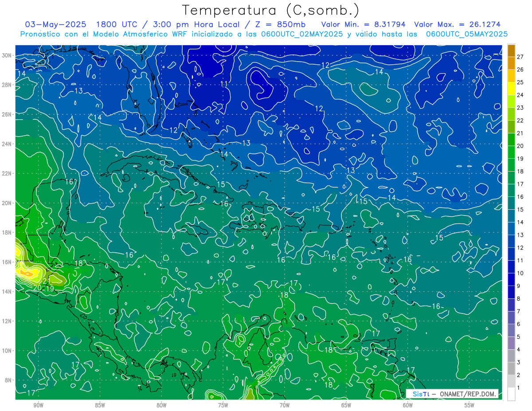Click the 'Valor Max. = 26.1274' readout
The image size is (532, 411).
coord(458,24)
